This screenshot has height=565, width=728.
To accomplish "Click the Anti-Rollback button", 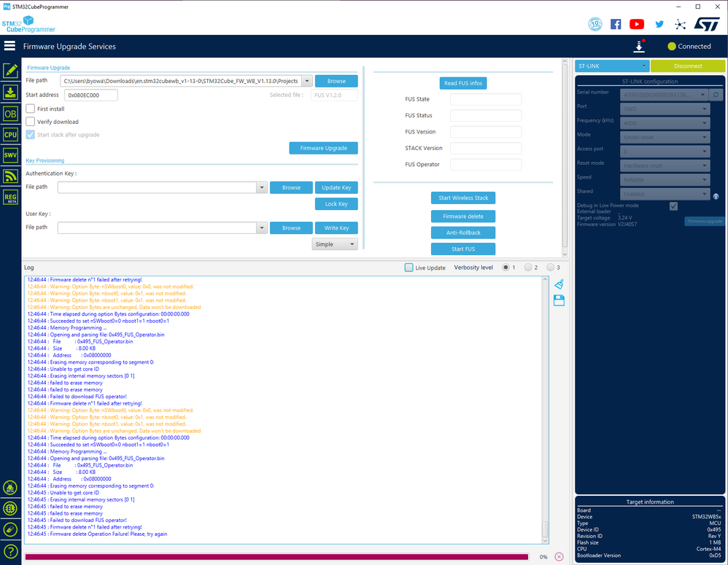I will (x=463, y=233).
